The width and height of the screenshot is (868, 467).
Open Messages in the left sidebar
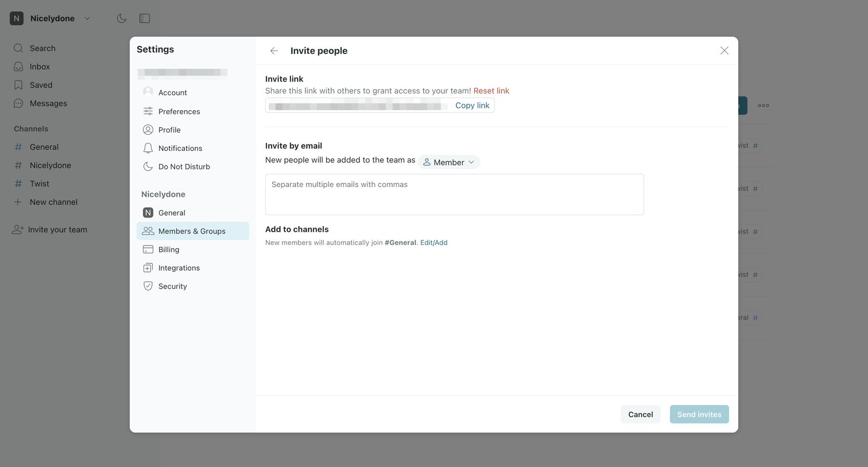(x=48, y=103)
